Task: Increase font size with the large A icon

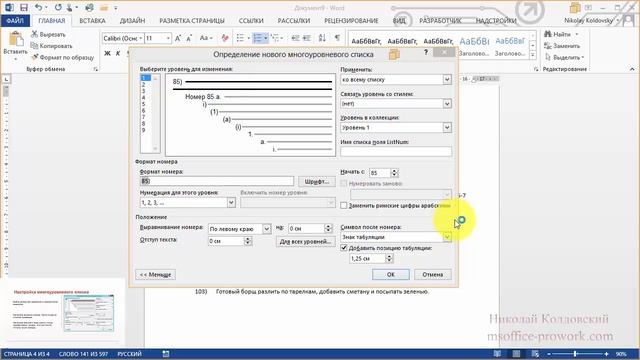Action: (x=178, y=38)
